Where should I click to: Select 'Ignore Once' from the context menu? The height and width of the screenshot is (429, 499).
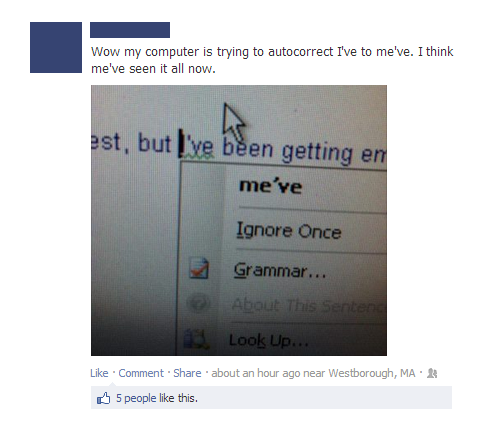(x=289, y=231)
